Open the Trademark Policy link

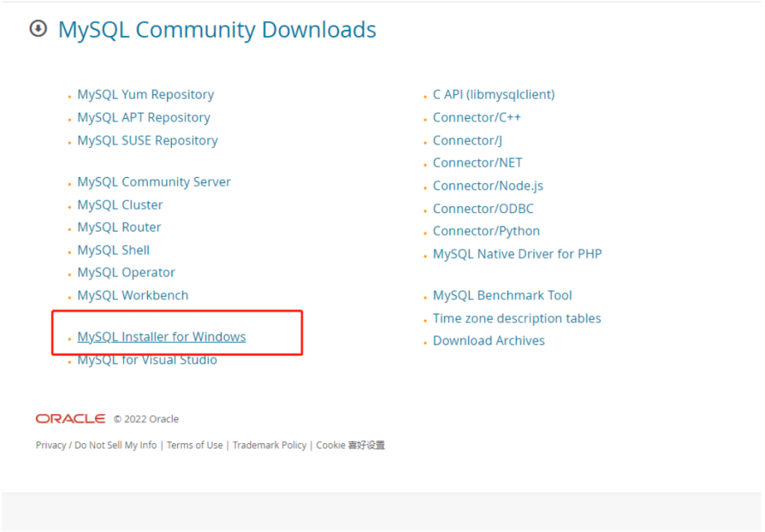pos(269,445)
